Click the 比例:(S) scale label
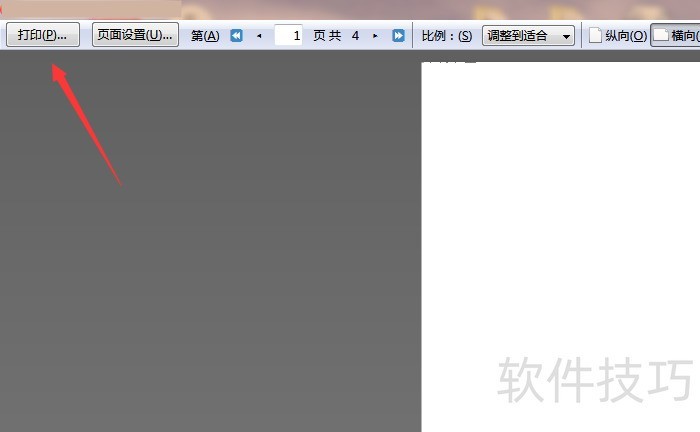 point(446,36)
